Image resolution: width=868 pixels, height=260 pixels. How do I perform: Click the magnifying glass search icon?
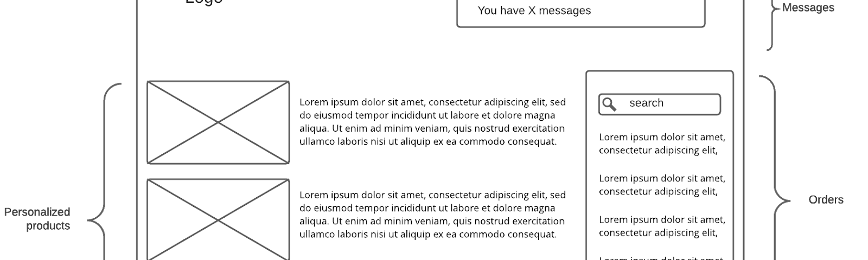(610, 104)
